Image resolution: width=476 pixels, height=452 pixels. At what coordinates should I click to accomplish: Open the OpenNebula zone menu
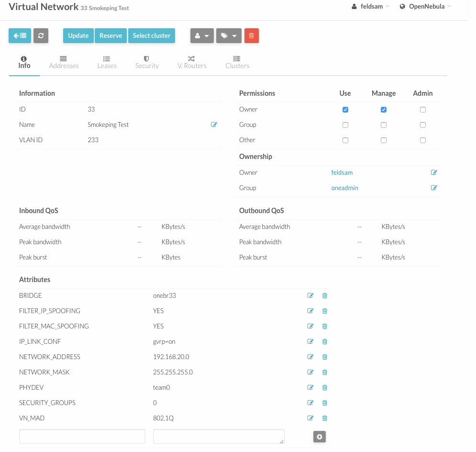tap(425, 6)
